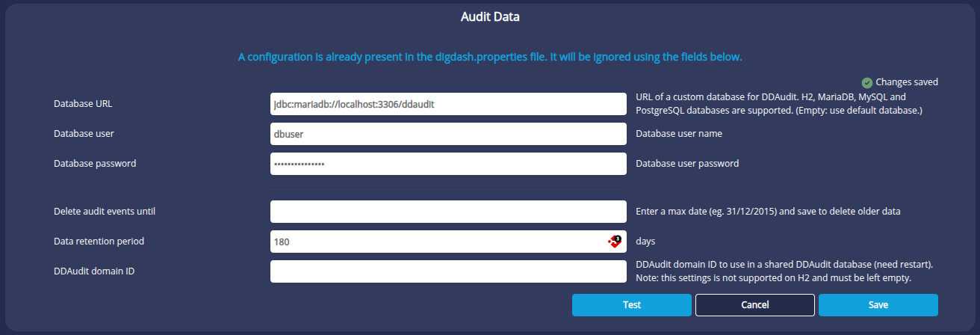Viewport: 980px width, 335px height.
Task: Click the custom database URL help text
Action: [780, 104]
